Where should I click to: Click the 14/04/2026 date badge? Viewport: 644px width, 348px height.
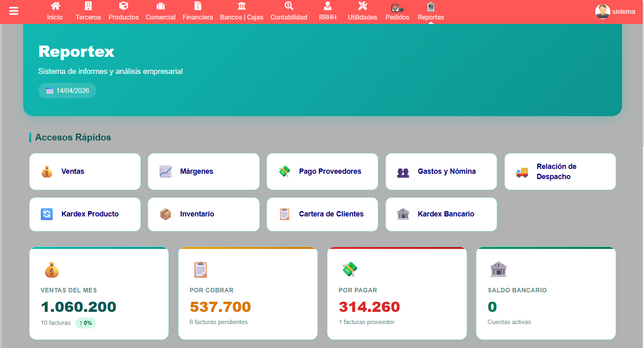(67, 91)
